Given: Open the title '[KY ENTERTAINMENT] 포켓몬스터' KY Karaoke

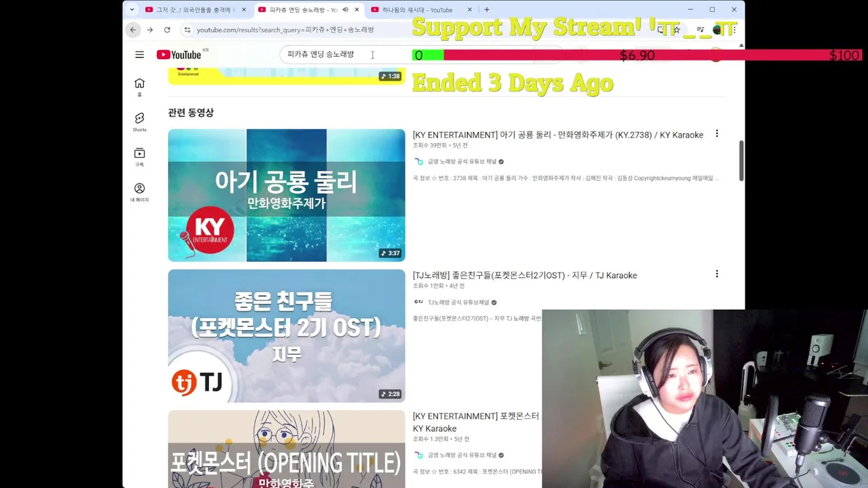Looking at the screenshot, I should [x=476, y=422].
